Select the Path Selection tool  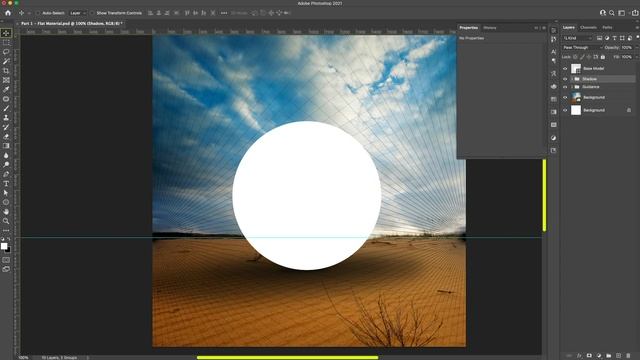6,193
